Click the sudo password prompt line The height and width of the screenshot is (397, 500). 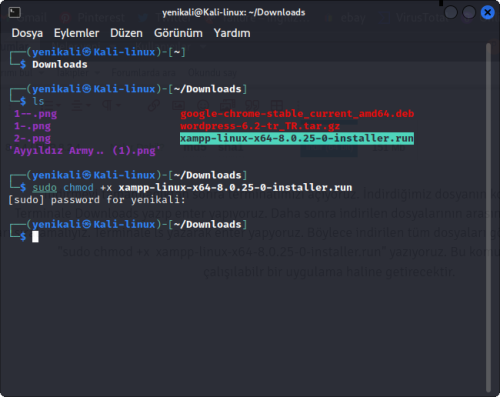tap(97, 200)
